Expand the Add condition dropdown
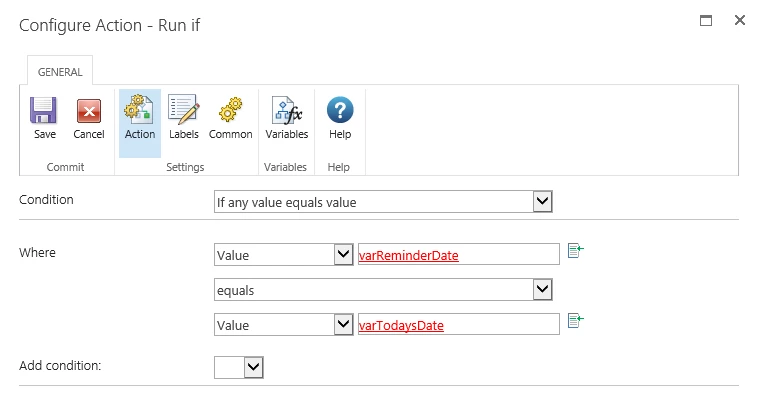 coord(239,367)
